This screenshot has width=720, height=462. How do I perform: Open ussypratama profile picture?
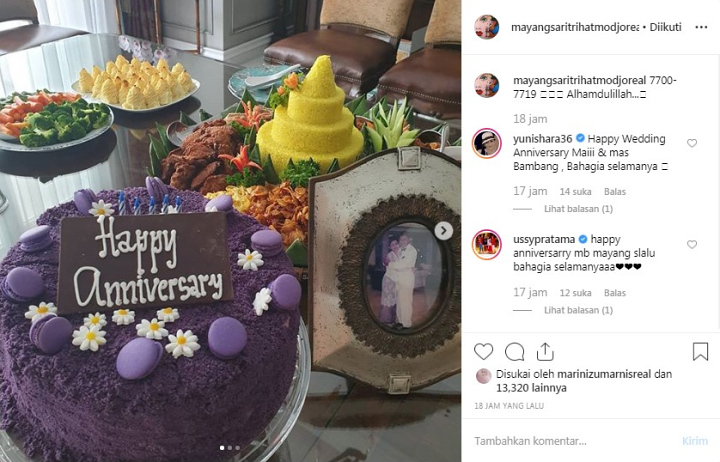pos(487,244)
